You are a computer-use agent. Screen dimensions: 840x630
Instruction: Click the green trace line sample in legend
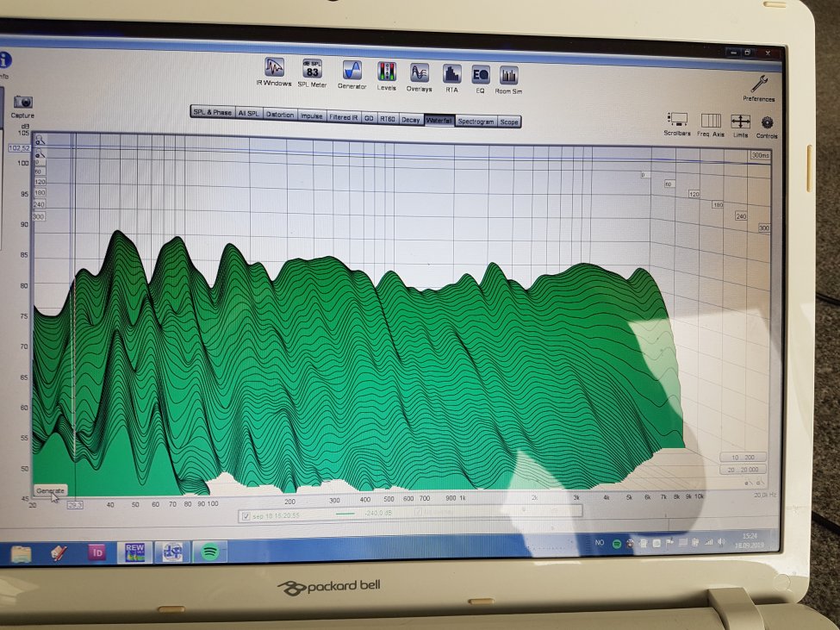345,514
